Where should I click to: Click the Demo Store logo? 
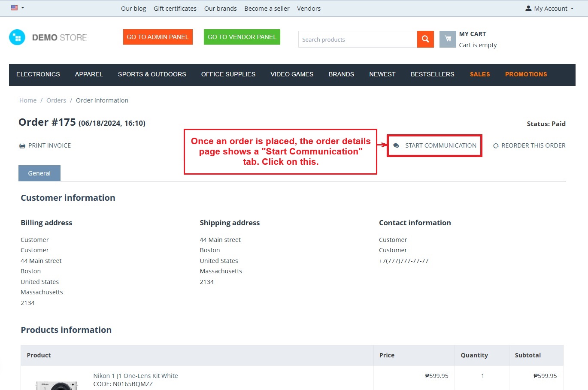[48, 38]
